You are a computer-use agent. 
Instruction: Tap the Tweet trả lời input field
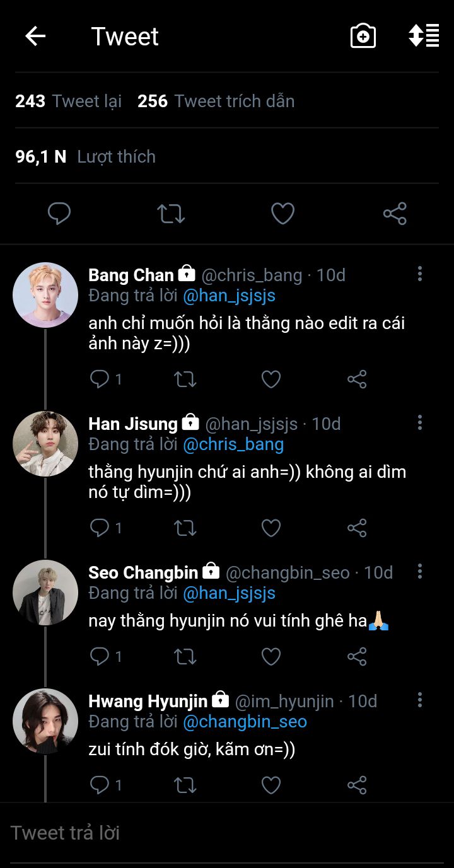click(227, 833)
